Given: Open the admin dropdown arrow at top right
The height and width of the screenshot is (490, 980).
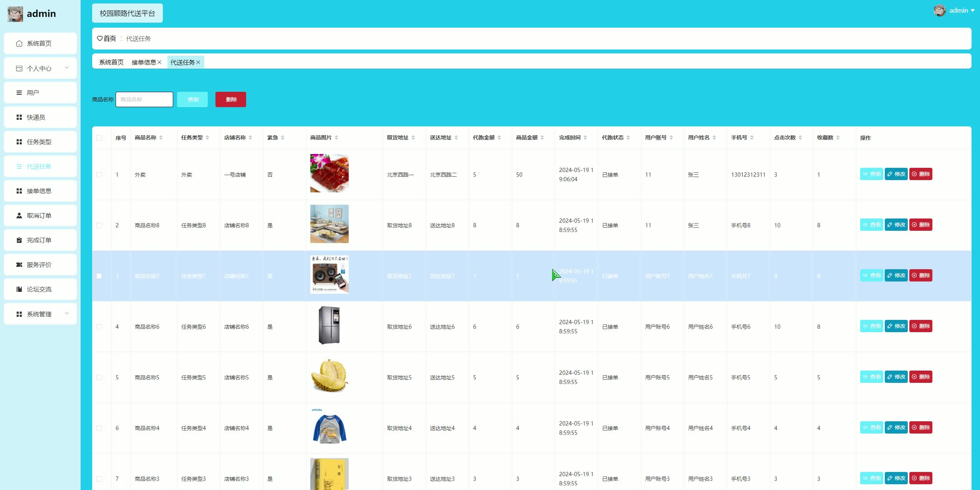Looking at the screenshot, I should point(973,11).
